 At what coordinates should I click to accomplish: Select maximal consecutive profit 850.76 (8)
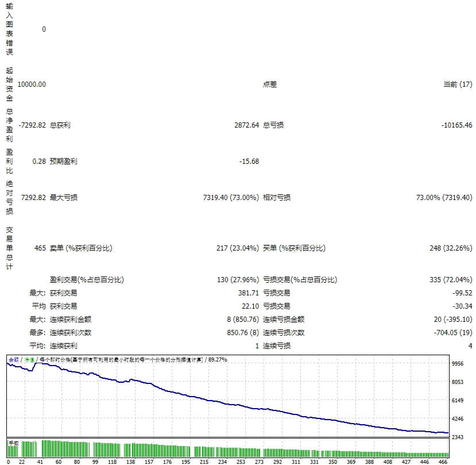coord(243,332)
